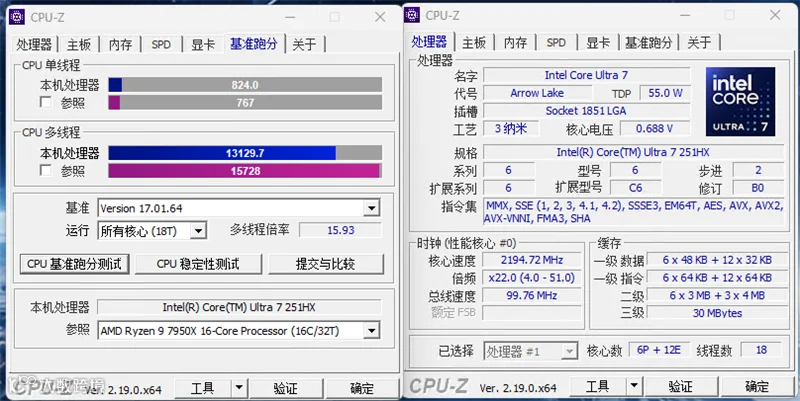Viewport: 800px width, 401px height.
Task: Click 验证 button in left window
Action: coord(286,388)
